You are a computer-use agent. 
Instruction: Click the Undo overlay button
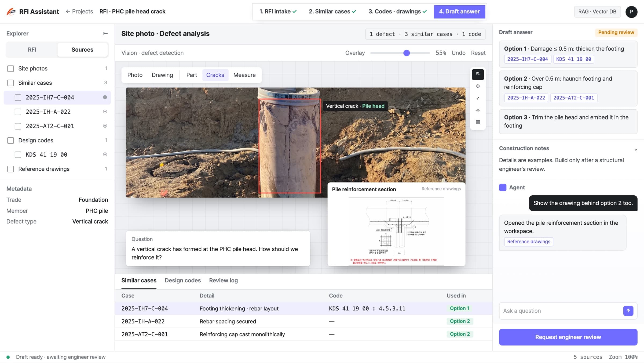pos(458,53)
